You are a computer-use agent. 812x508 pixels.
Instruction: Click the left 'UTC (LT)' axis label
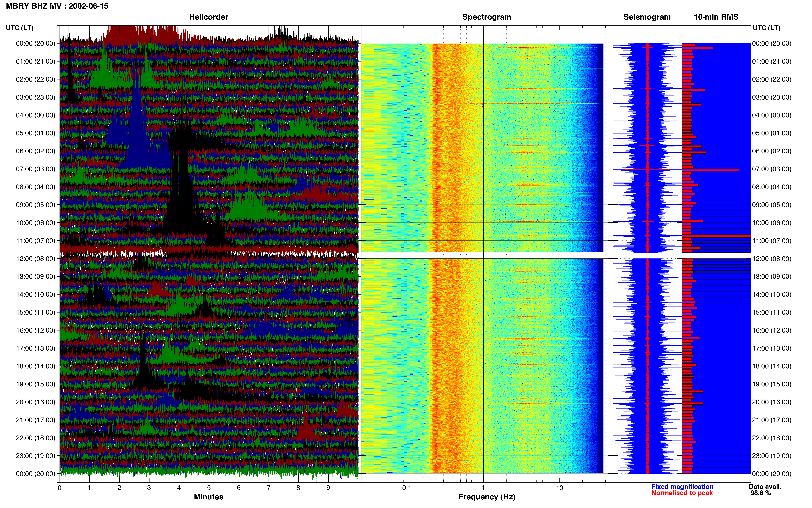point(20,28)
